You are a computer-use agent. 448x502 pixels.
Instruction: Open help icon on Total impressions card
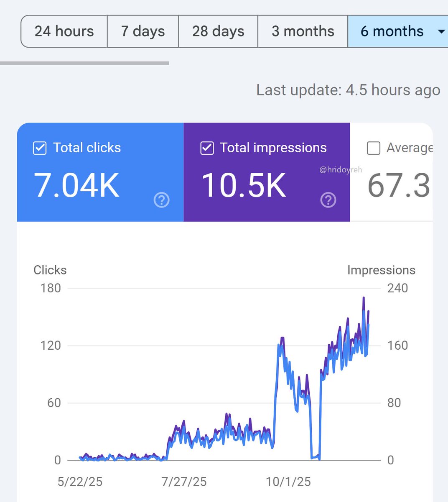pyautogui.click(x=328, y=200)
